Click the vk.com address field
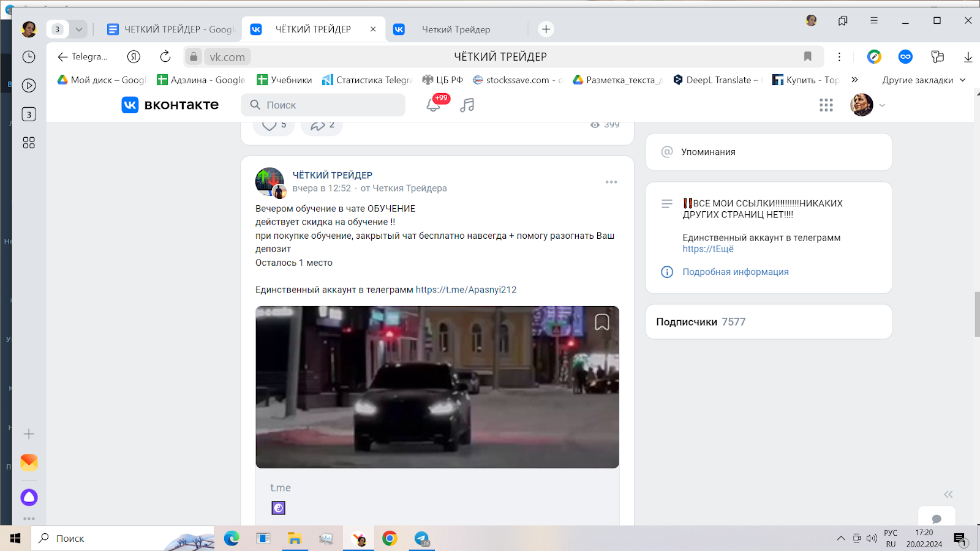Image resolution: width=980 pixels, height=551 pixels. [227, 57]
